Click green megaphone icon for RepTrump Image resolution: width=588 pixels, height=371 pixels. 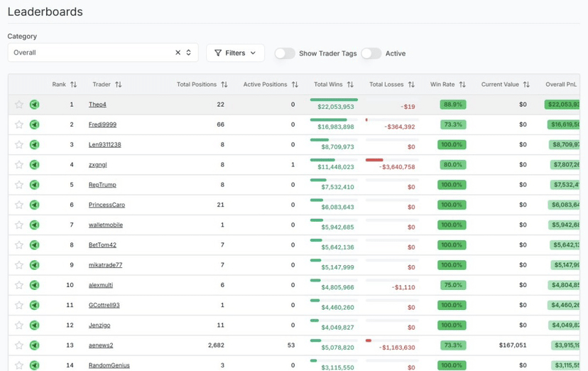point(34,185)
